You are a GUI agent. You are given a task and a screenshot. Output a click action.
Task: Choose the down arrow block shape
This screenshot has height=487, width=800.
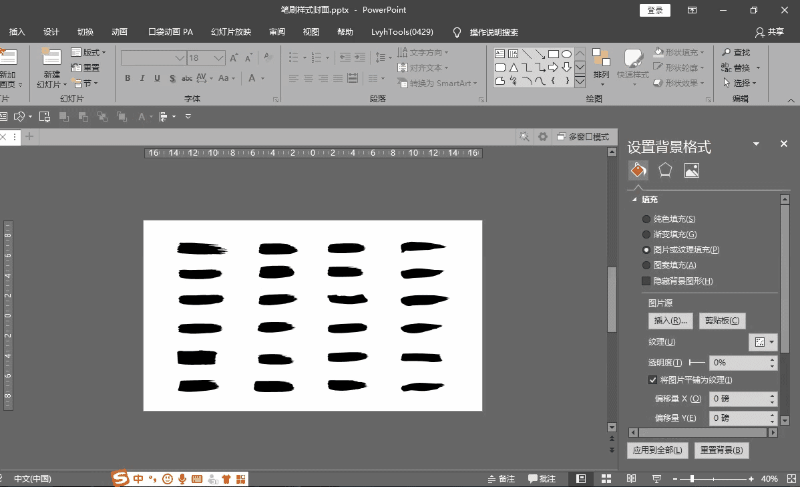coord(566,67)
